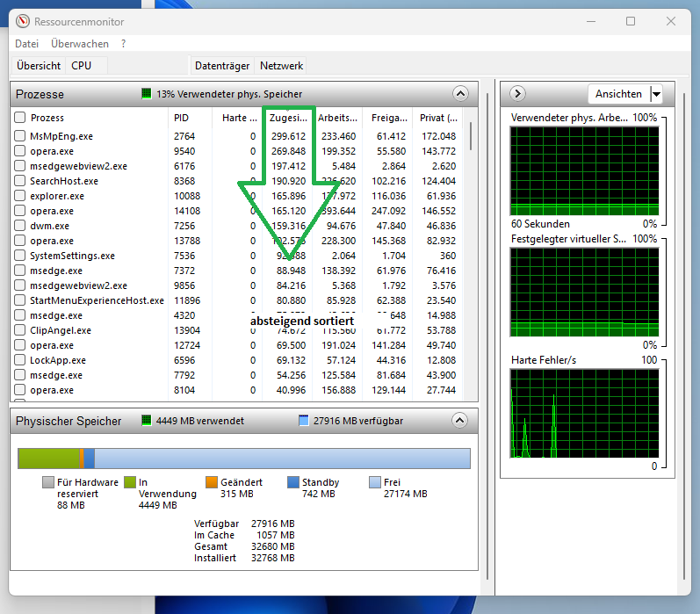Switch to the Datenträger tab
This screenshot has height=614, width=700.
222,66
